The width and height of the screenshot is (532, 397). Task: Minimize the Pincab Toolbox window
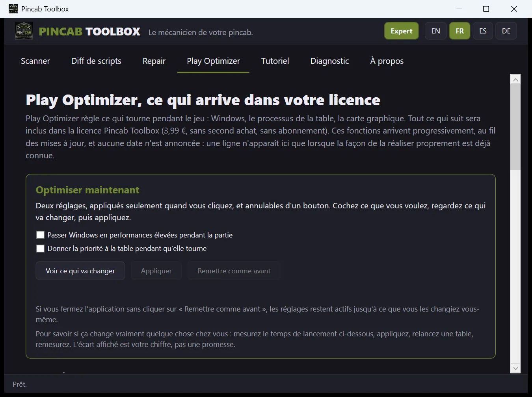(x=459, y=9)
